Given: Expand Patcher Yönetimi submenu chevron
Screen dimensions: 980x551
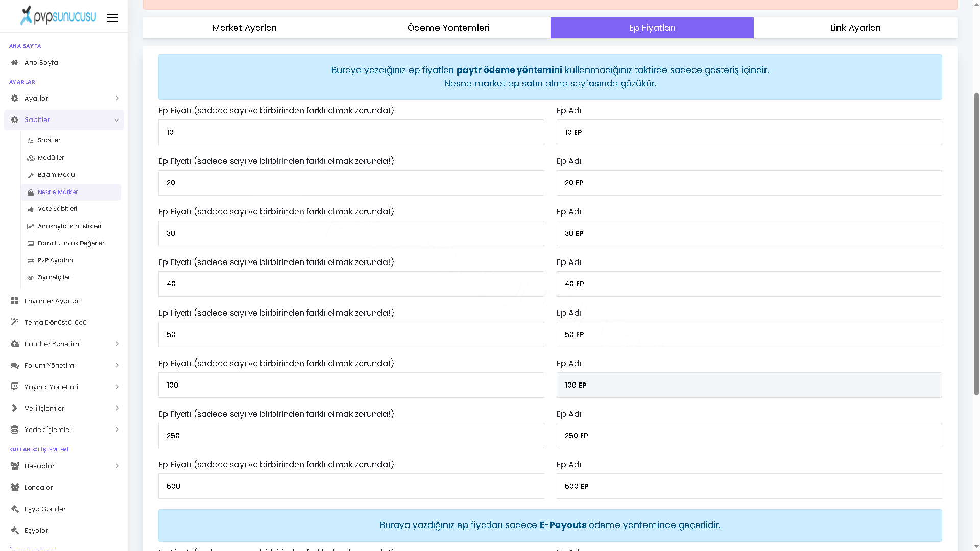Looking at the screenshot, I should click(x=117, y=344).
